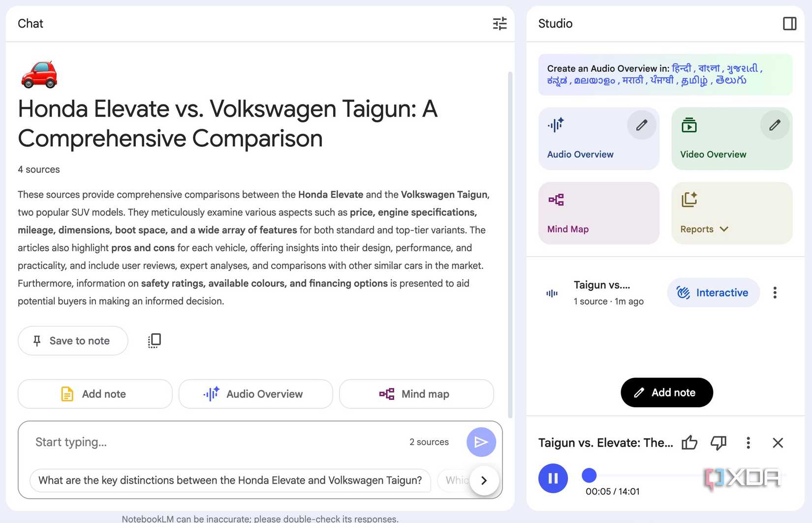Click the black Add note button
This screenshot has width=812, height=523.
(666, 392)
